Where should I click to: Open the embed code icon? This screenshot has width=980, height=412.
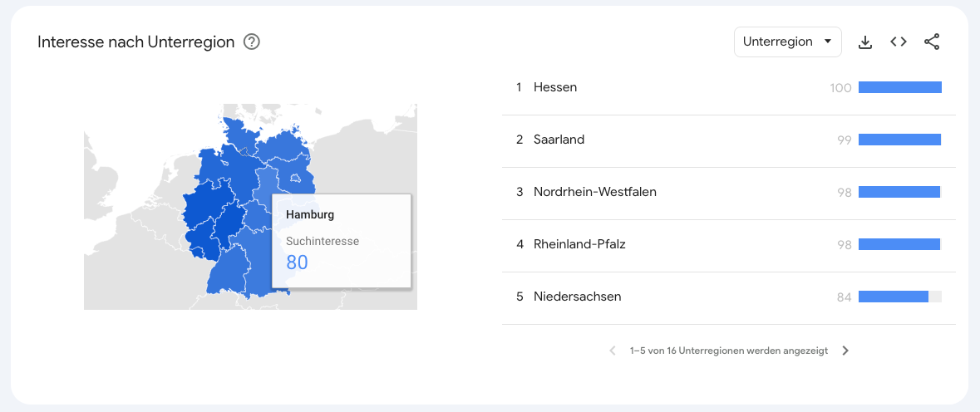pos(898,42)
